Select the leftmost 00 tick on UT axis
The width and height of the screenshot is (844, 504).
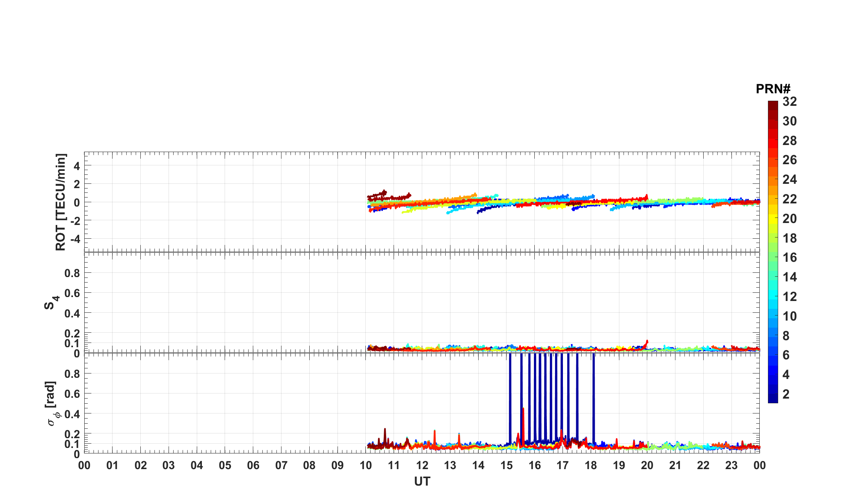(x=84, y=466)
